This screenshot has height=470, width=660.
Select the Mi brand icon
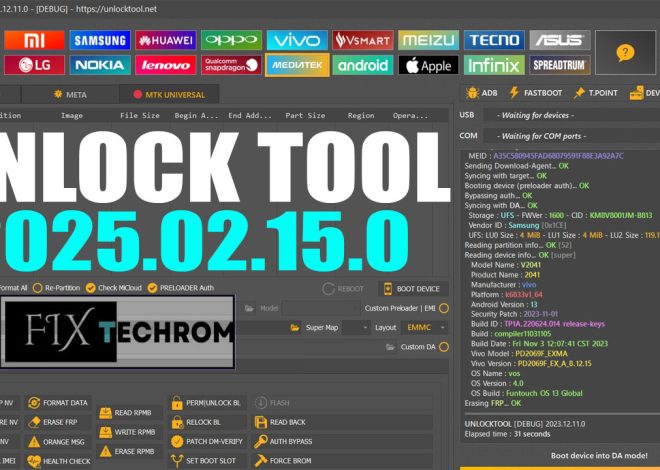34,40
